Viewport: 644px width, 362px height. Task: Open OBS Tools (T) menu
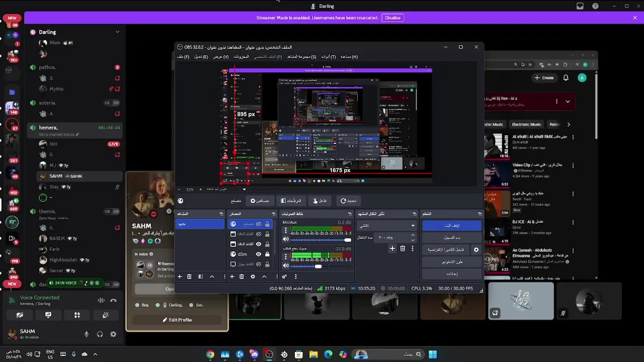329,57
